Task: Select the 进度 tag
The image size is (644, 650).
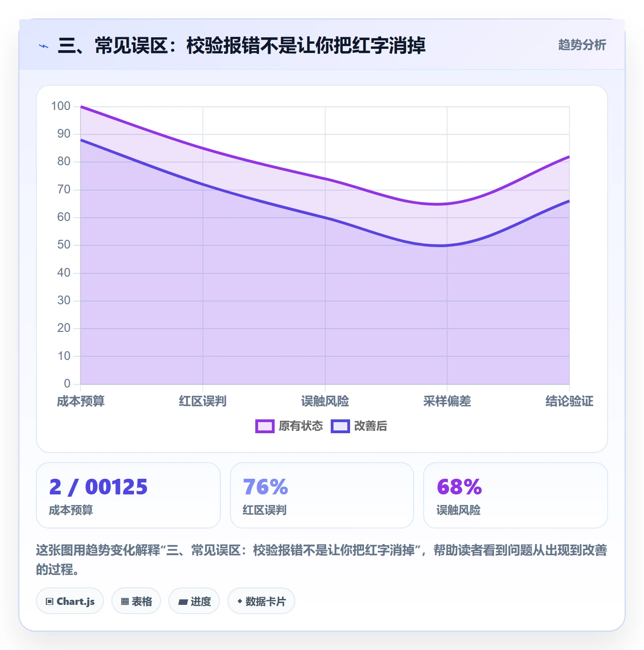Action: click(x=194, y=601)
